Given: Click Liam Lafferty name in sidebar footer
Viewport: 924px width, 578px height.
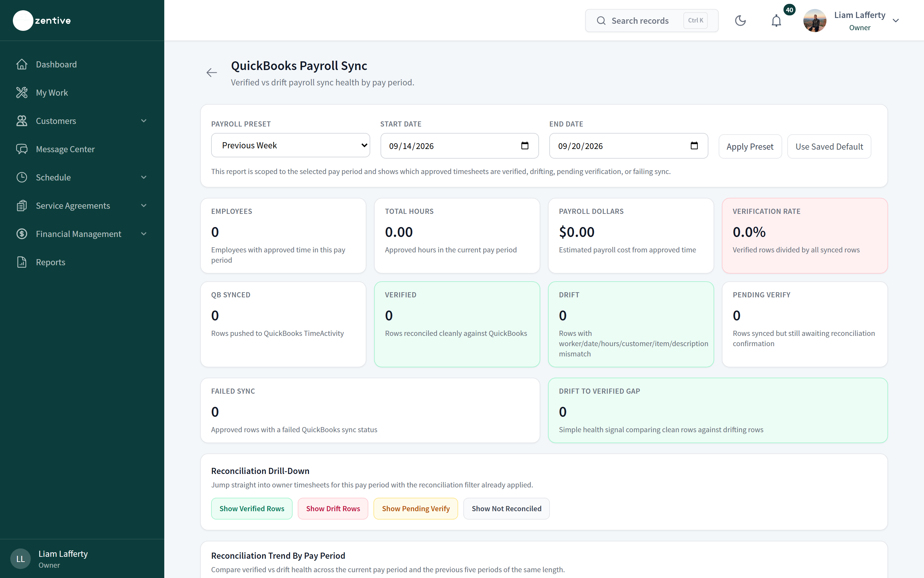Looking at the screenshot, I should (63, 554).
